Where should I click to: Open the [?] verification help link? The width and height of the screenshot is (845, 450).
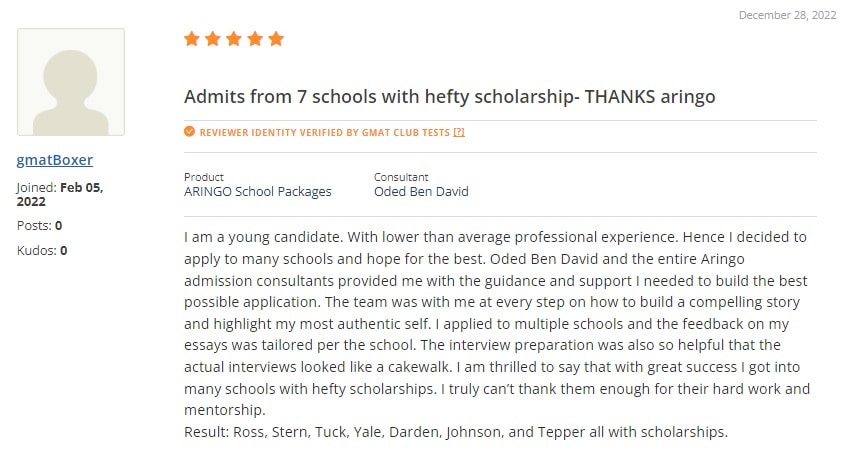point(459,133)
